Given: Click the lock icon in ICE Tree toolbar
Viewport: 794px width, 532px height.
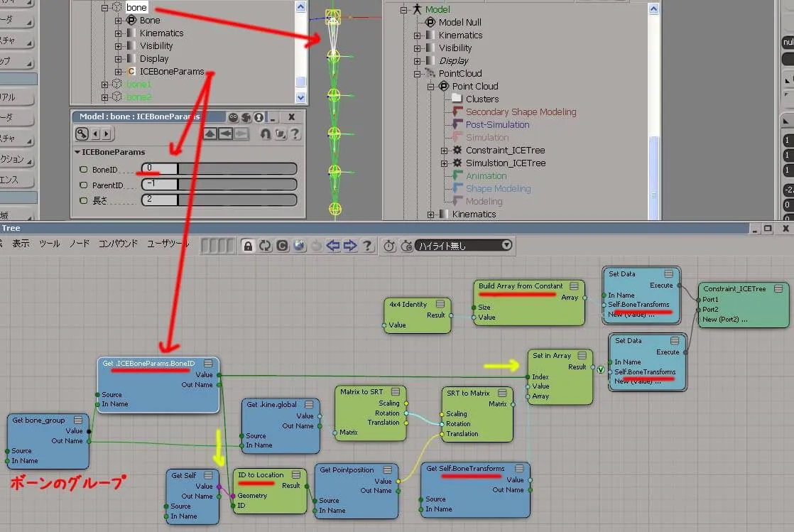Looking at the screenshot, I should [248, 246].
